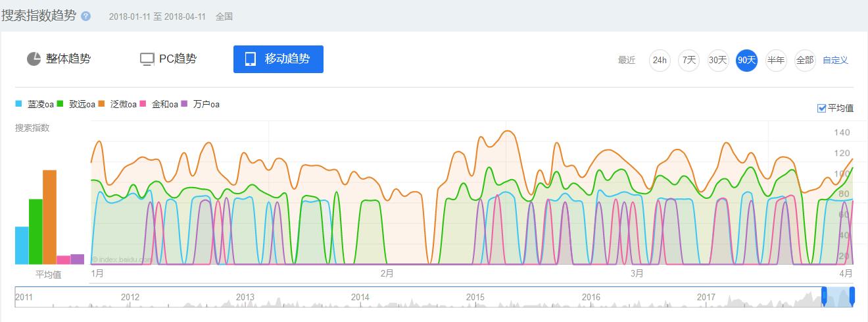
Task: Uncheck the 平均值 checkbox
Action: [821, 108]
